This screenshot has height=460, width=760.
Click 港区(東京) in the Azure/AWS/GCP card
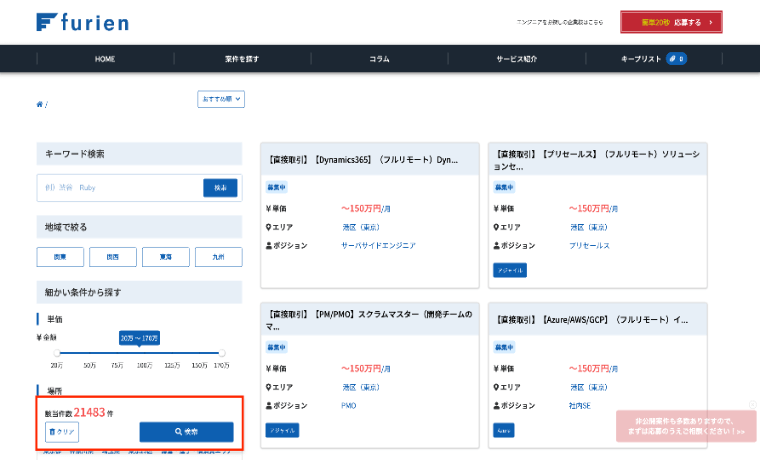click(589, 387)
